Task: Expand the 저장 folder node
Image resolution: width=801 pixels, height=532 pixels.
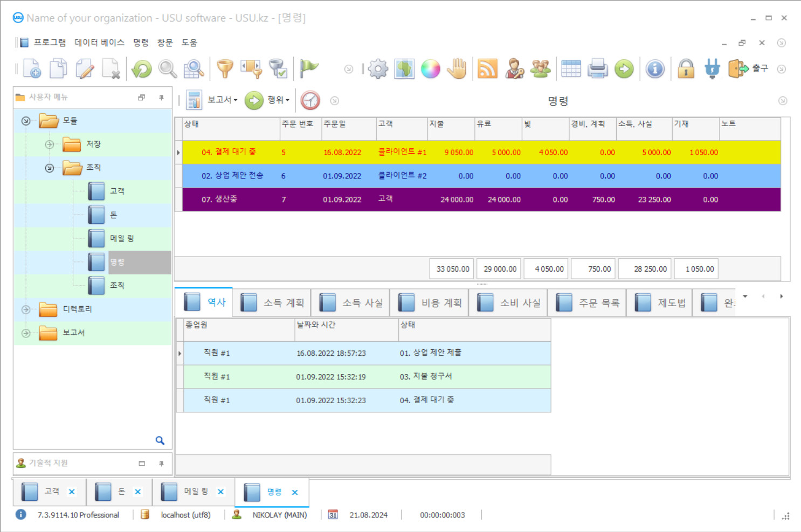Action: click(50, 144)
